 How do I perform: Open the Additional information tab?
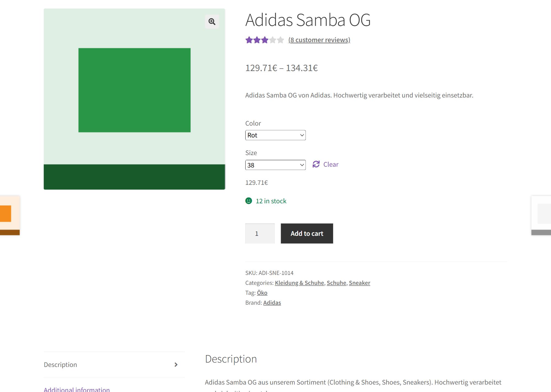[77, 389]
